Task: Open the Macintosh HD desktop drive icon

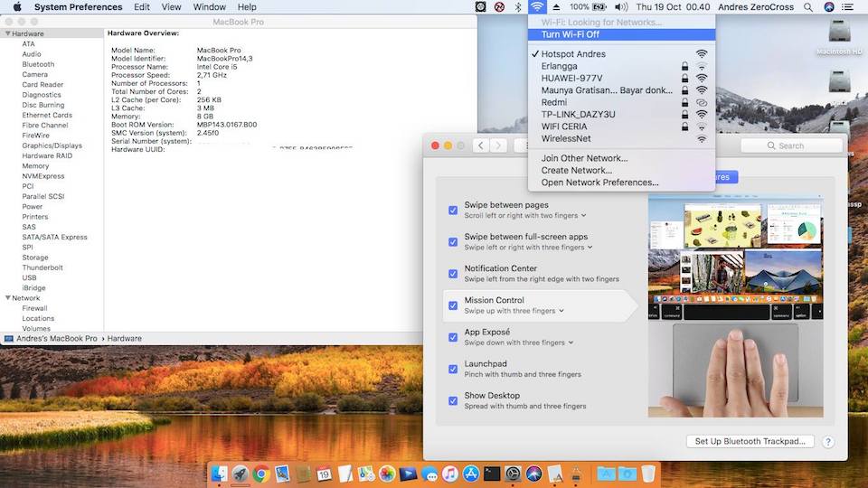Action: pyautogui.click(x=839, y=36)
